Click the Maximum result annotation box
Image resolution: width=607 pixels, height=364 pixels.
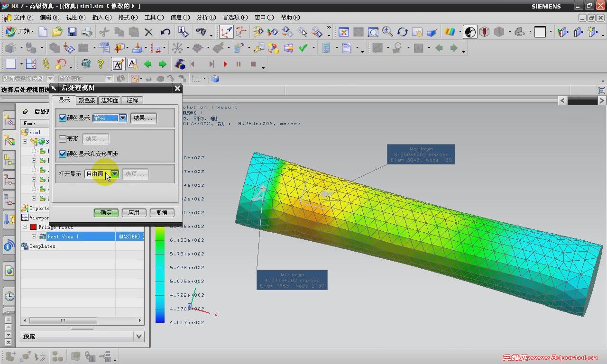tap(421, 155)
